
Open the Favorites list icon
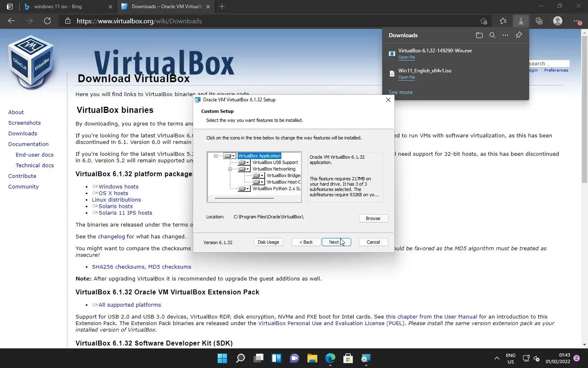point(503,21)
